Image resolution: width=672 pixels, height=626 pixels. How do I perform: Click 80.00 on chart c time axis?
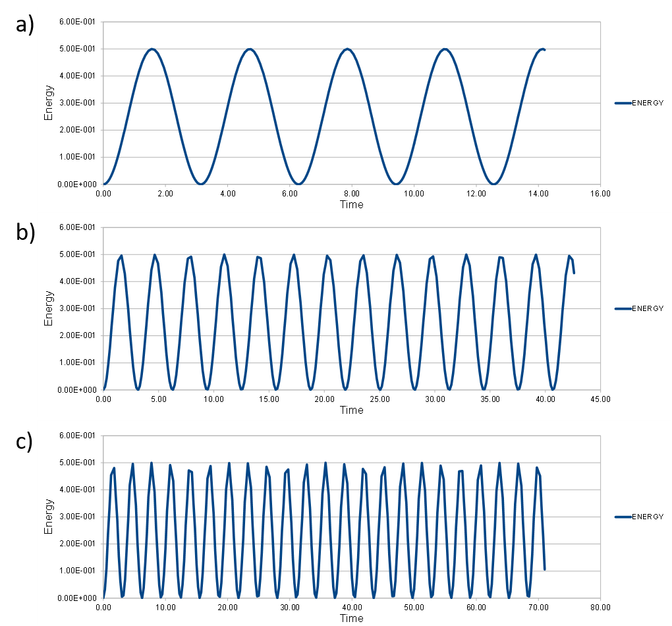click(600, 608)
